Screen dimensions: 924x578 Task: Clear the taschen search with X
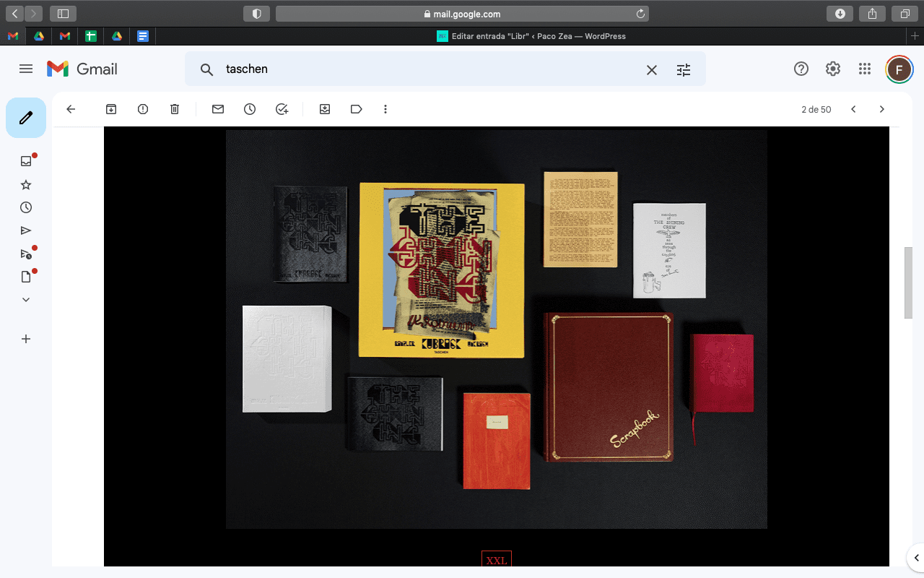651,69
